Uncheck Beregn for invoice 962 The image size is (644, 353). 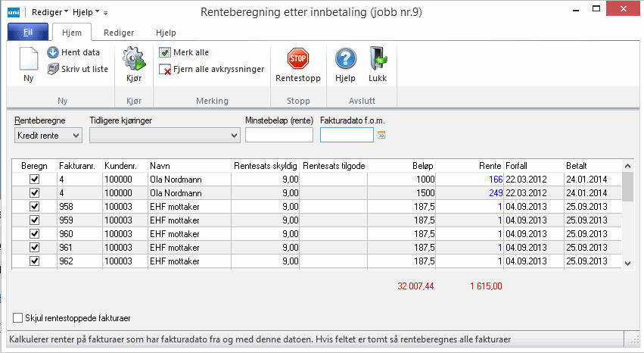pos(34,261)
